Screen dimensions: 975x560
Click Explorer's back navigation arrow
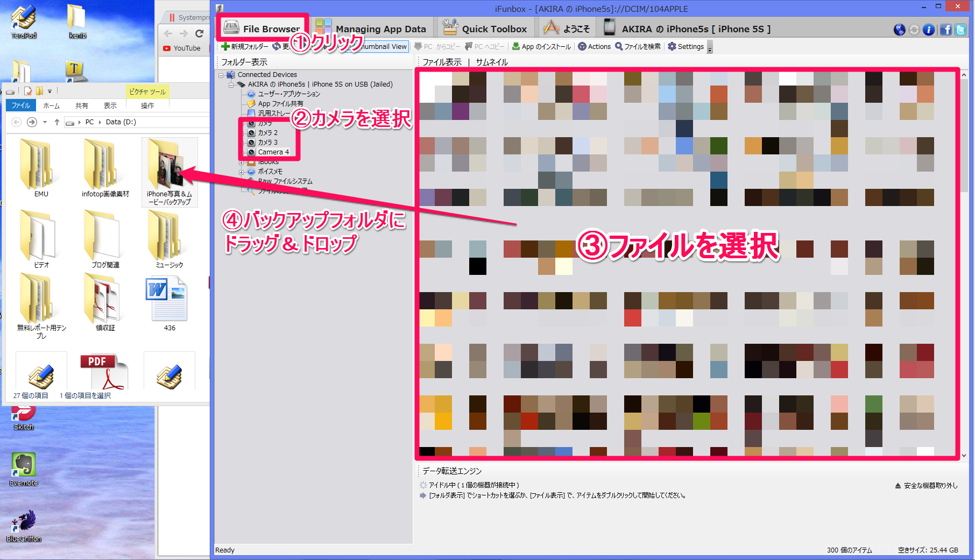click(x=16, y=122)
